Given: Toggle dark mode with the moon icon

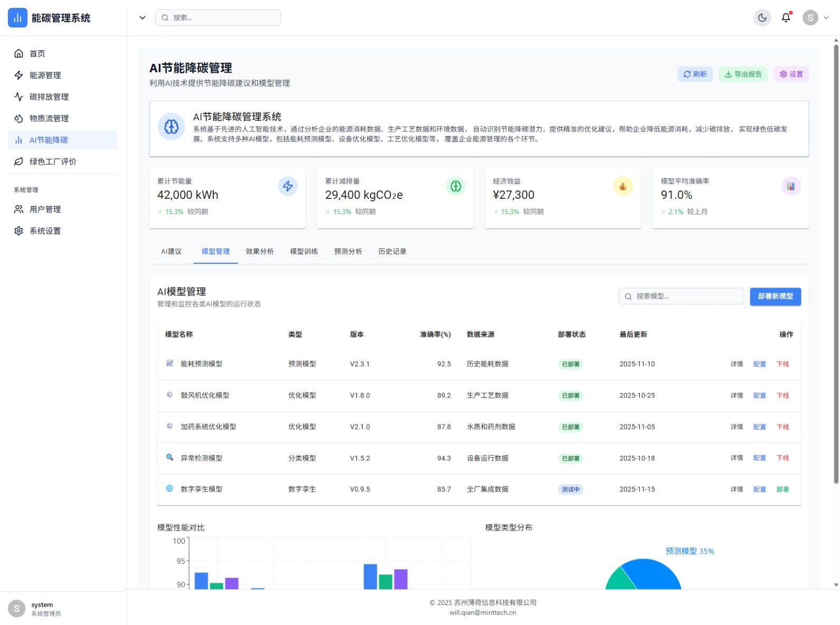Looking at the screenshot, I should coord(762,18).
